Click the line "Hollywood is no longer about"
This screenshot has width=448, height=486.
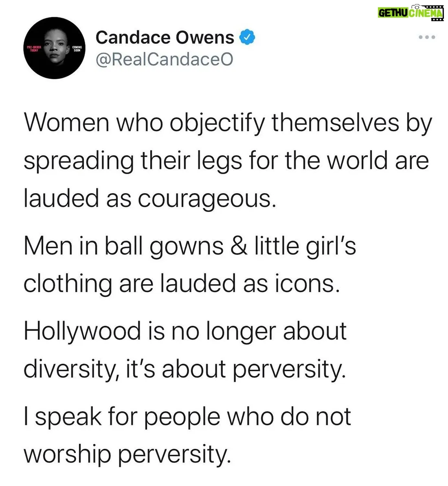[185, 331]
